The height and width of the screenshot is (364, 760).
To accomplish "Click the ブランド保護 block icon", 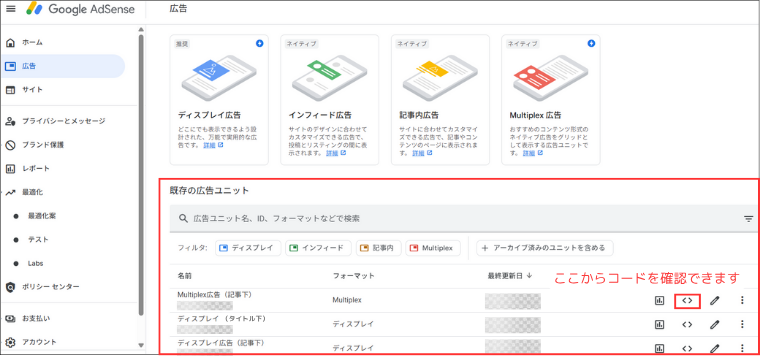I will 10,144.
